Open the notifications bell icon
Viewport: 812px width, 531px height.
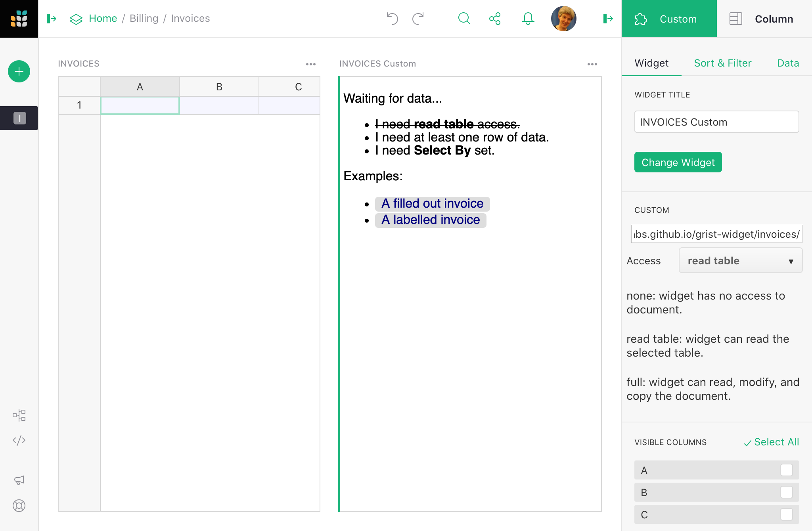528,19
